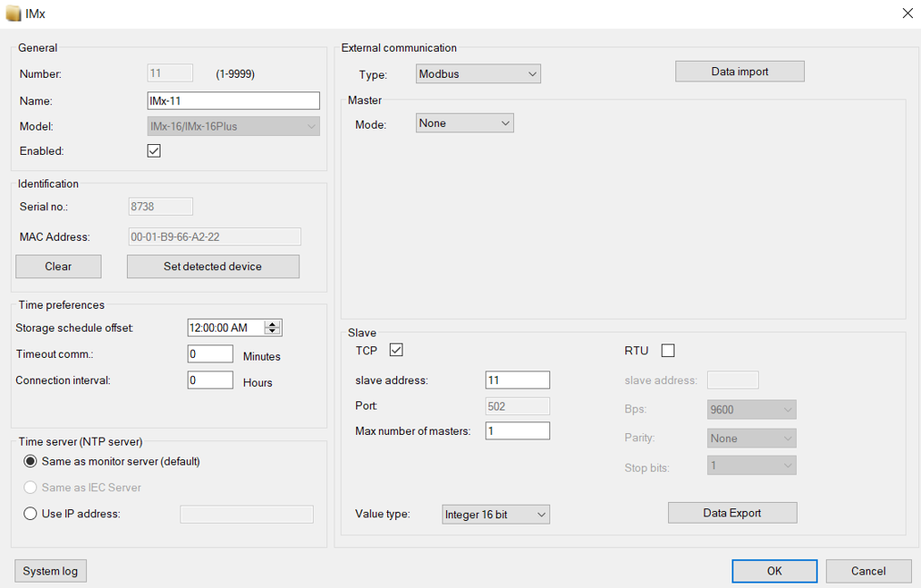Open the Model dropdown

point(233,126)
